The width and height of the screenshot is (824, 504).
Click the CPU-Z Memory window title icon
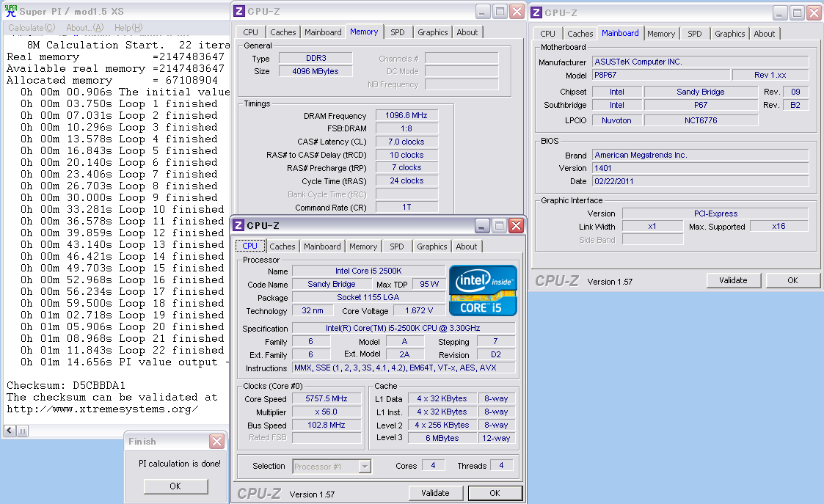[x=238, y=11]
